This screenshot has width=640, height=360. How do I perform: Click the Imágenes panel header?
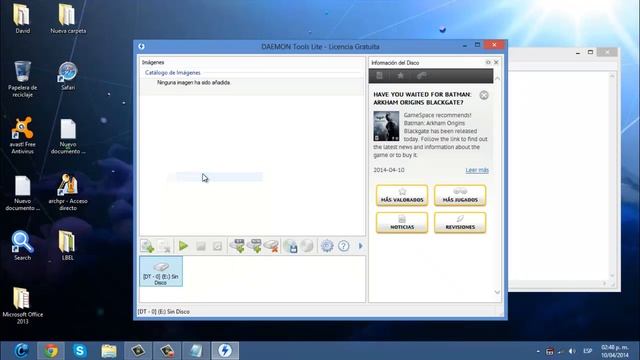coord(153,62)
